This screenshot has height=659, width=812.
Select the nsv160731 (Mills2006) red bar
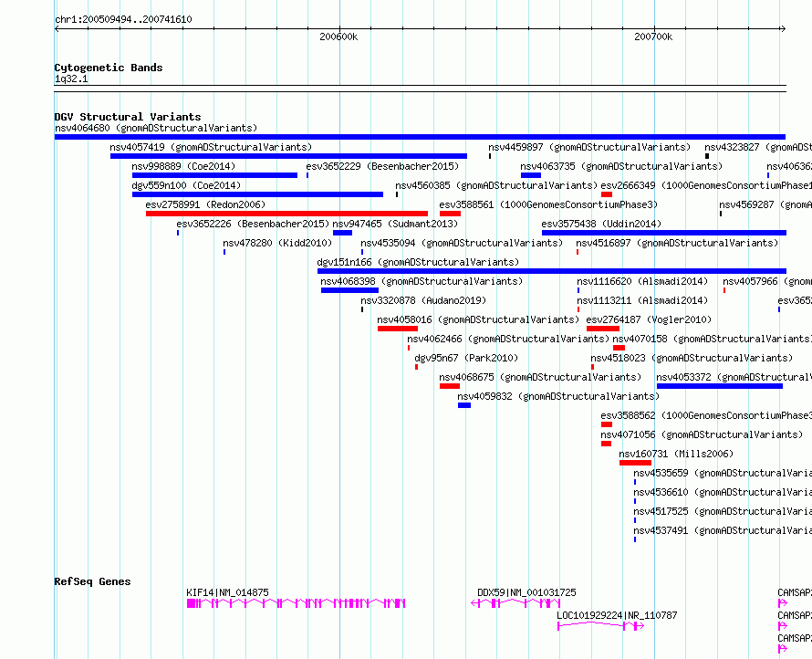635,463
